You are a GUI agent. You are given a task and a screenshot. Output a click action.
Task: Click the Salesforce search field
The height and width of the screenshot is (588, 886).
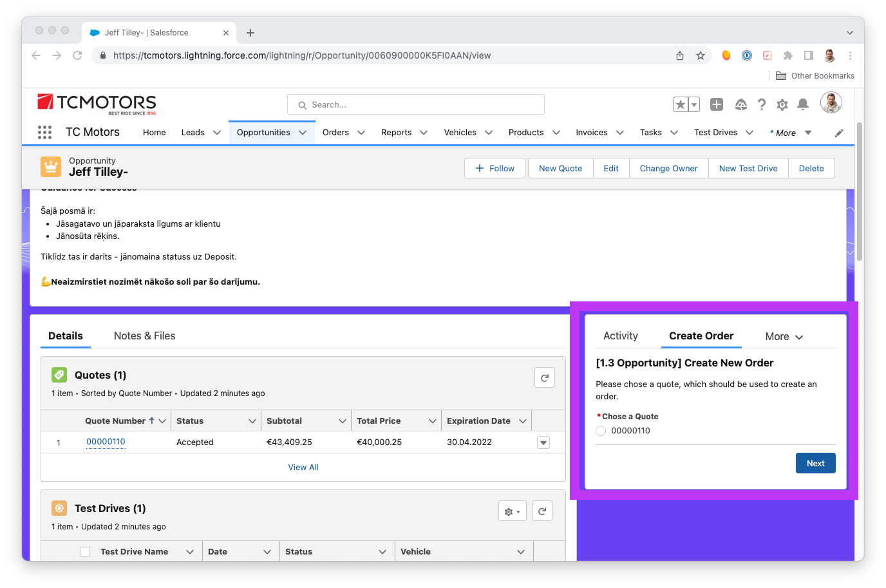[x=416, y=104]
